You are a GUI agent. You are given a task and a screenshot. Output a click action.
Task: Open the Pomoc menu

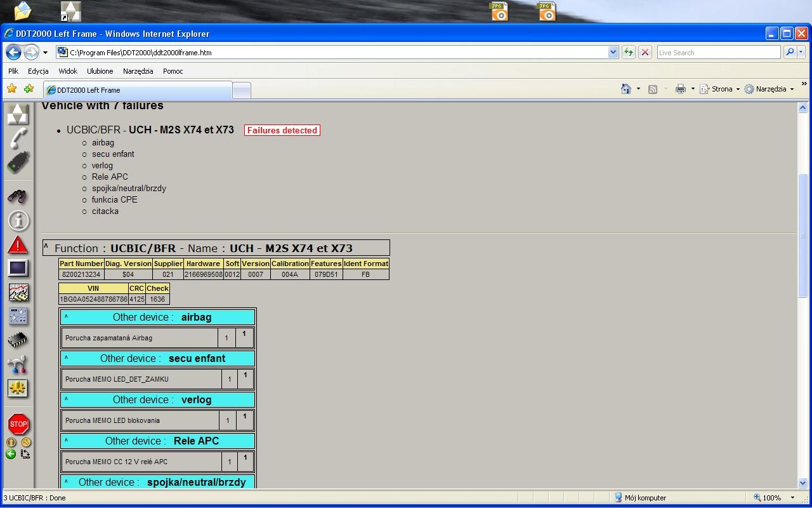pyautogui.click(x=173, y=71)
